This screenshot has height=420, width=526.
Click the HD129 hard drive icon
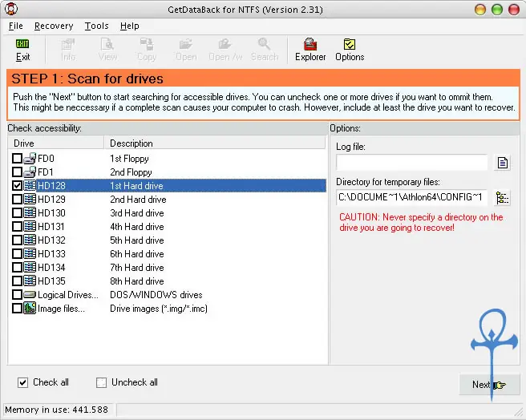(30, 200)
